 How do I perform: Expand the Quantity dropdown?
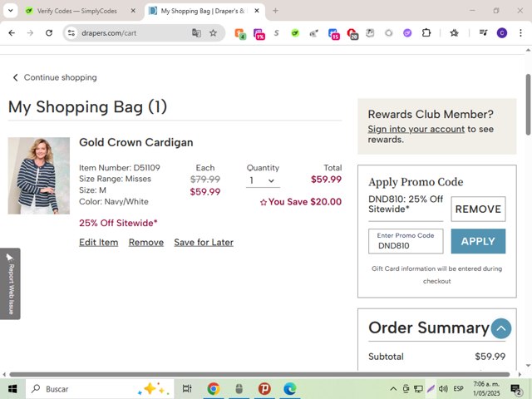[x=263, y=180]
